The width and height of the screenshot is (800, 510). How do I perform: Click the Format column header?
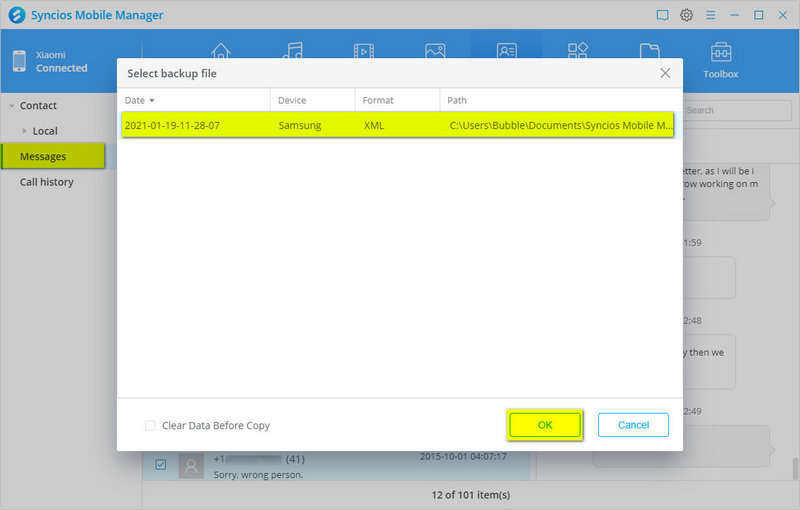point(397,100)
